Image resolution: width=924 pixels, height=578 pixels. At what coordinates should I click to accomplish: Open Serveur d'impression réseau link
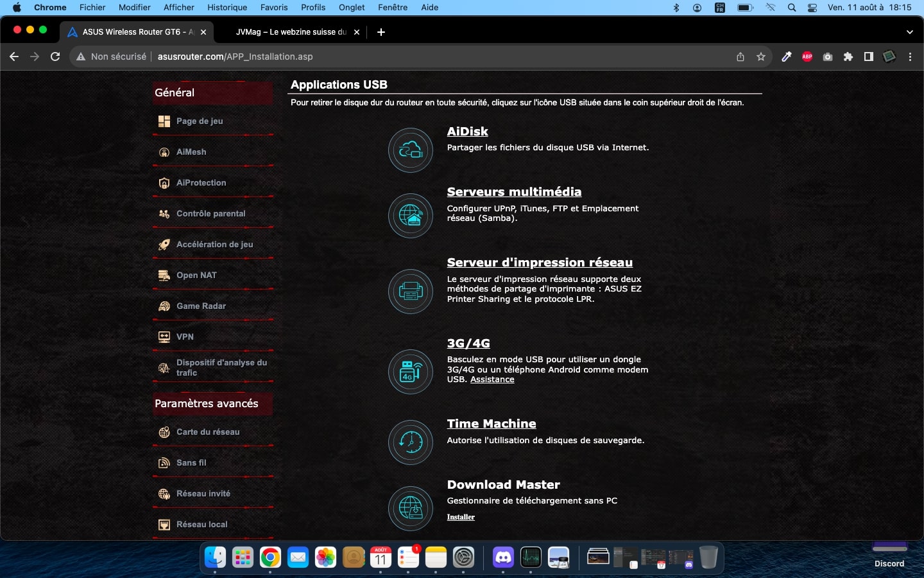540,262
